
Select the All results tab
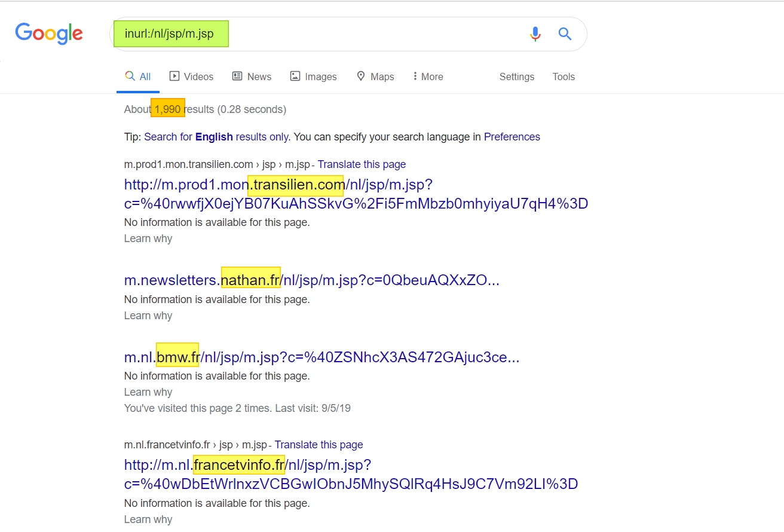pyautogui.click(x=138, y=77)
